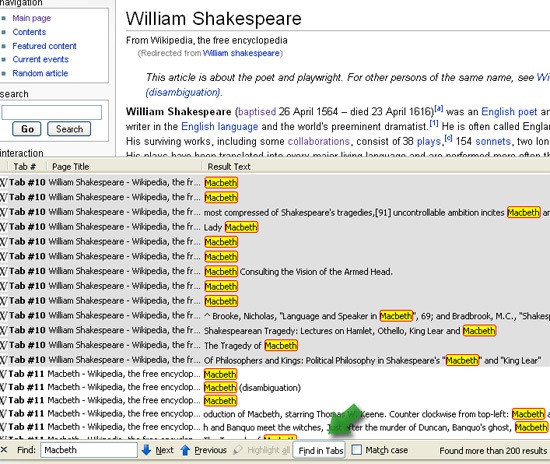Screen dimensions: 550x464
Task: Select result starting 'Brooke, Nicholas, "Language and Speaker'
Action: pyautogui.click(x=275, y=316)
